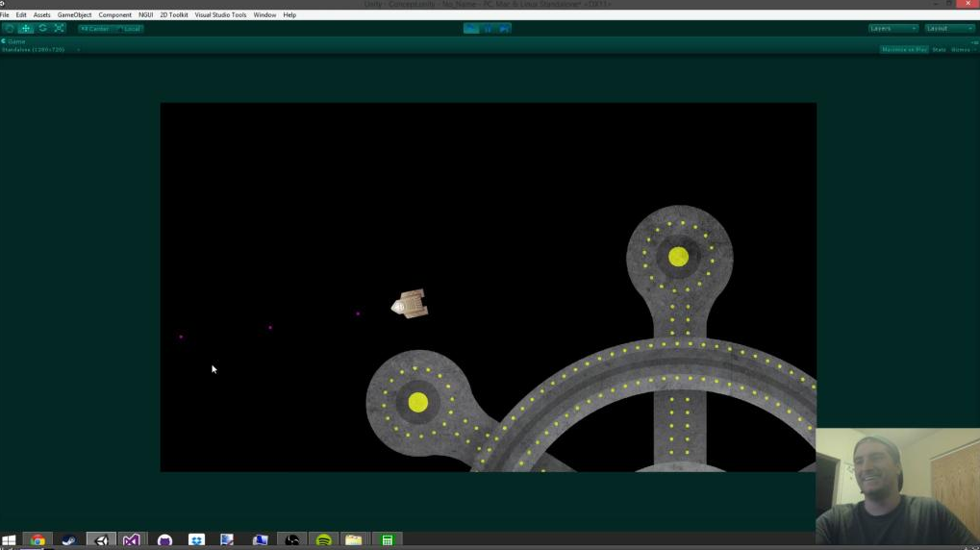
Task: Toggle the Local handle rotation button
Action: click(x=130, y=29)
